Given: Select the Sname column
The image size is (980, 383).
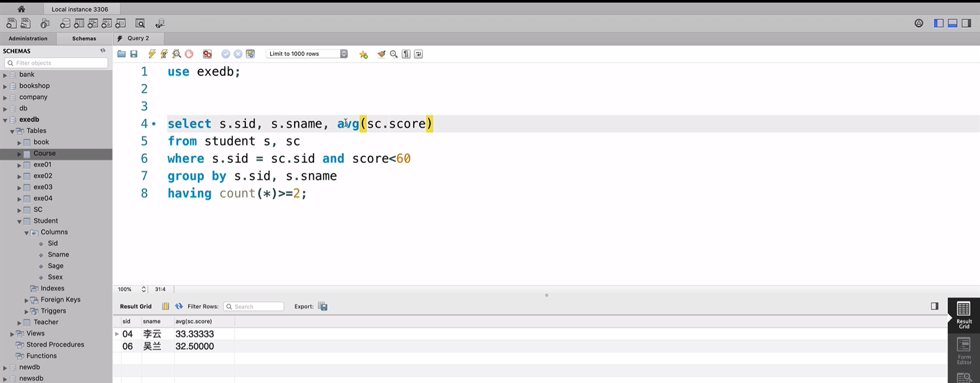Looking at the screenshot, I should click(x=58, y=255).
